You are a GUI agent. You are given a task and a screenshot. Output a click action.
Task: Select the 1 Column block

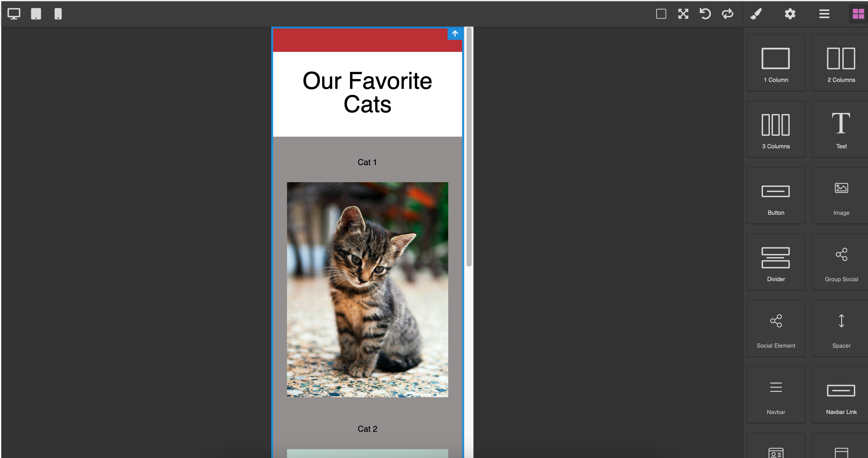(776, 63)
